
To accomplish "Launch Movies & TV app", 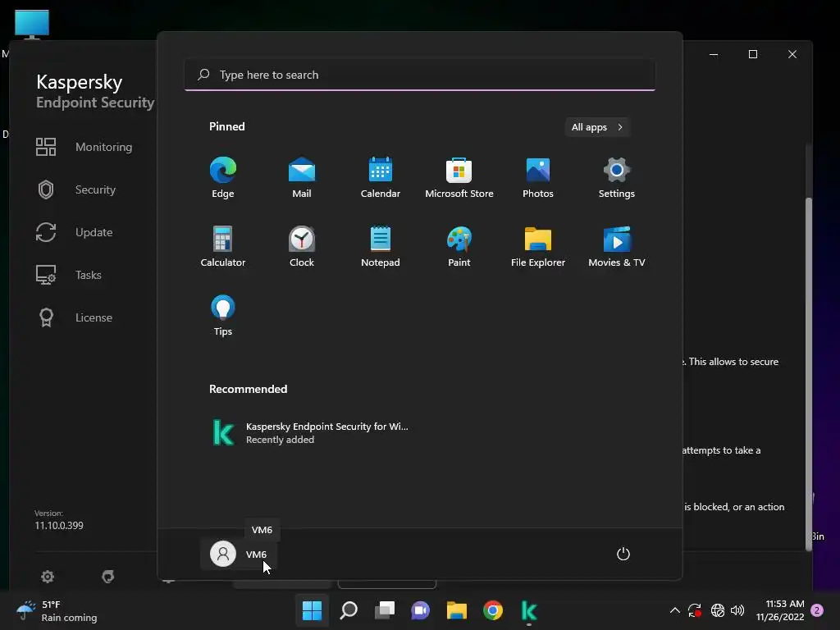I will point(617,246).
